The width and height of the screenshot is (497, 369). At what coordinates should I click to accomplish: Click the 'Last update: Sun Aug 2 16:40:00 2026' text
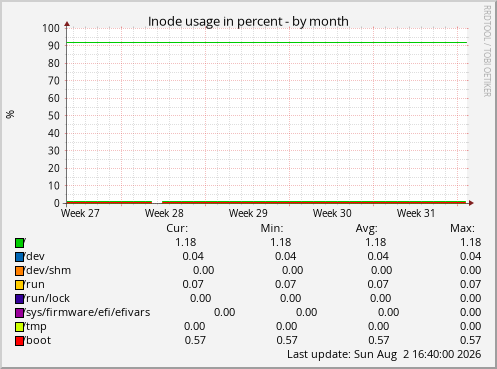(384, 354)
